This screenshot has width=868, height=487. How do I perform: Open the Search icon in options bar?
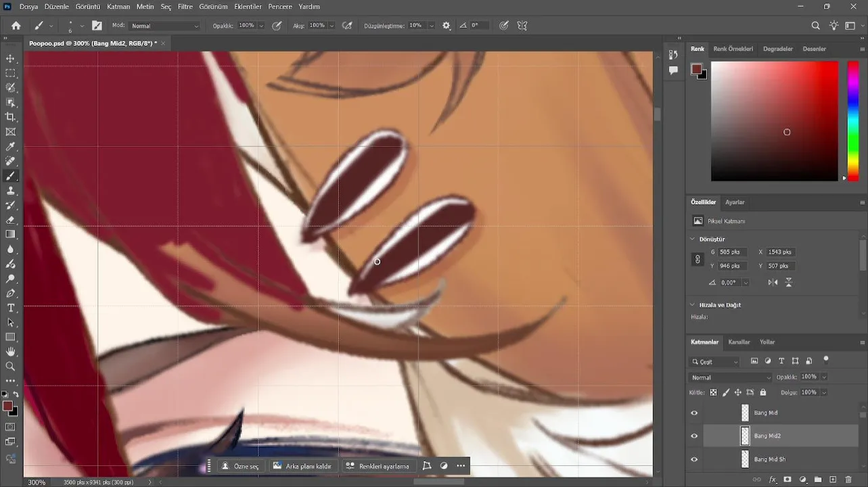tap(815, 26)
